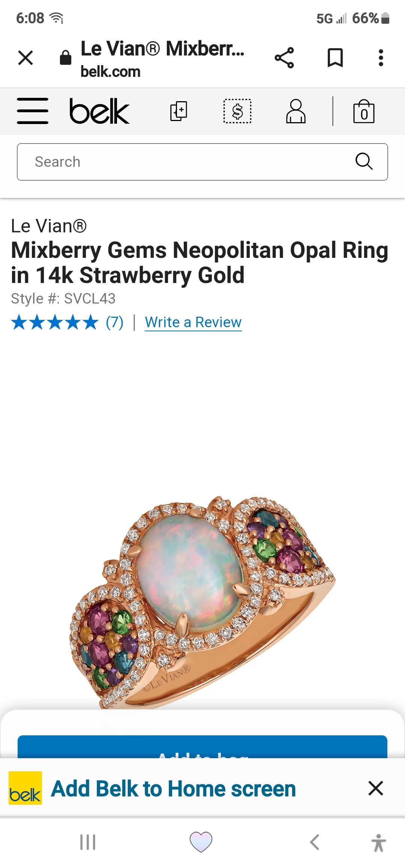Tap the Belk logo
405x868 pixels.
tap(99, 111)
